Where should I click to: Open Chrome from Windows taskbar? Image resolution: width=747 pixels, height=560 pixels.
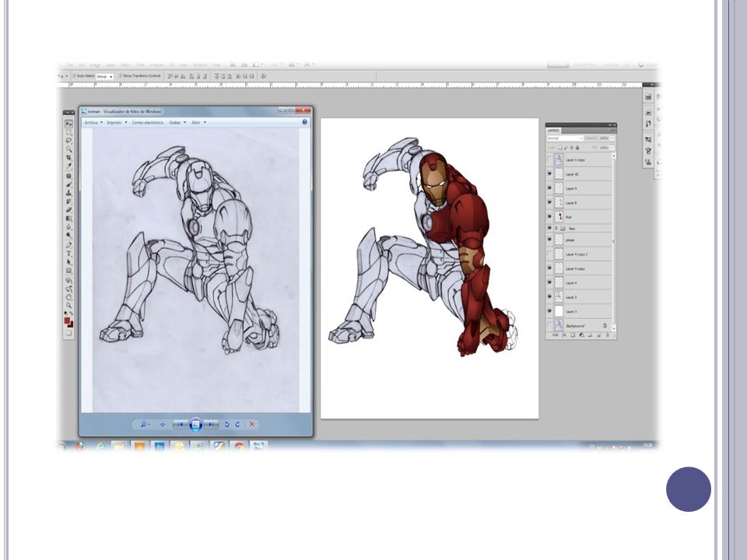239,446
